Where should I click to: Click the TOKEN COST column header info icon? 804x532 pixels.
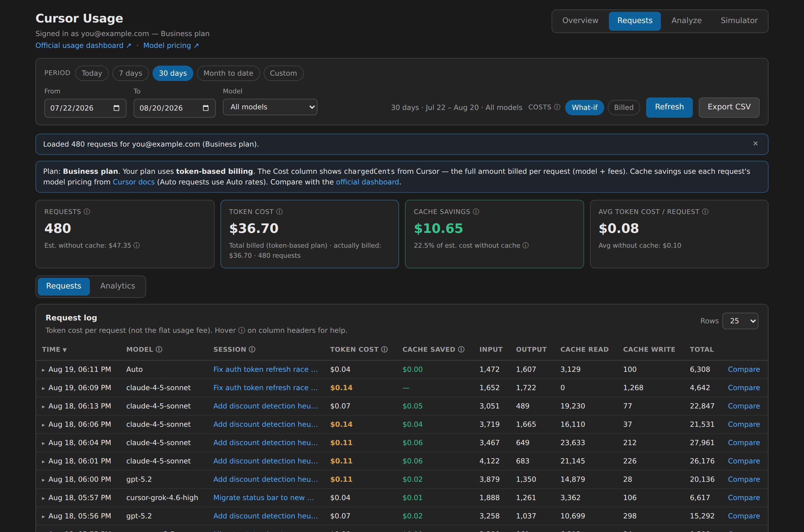[384, 349]
